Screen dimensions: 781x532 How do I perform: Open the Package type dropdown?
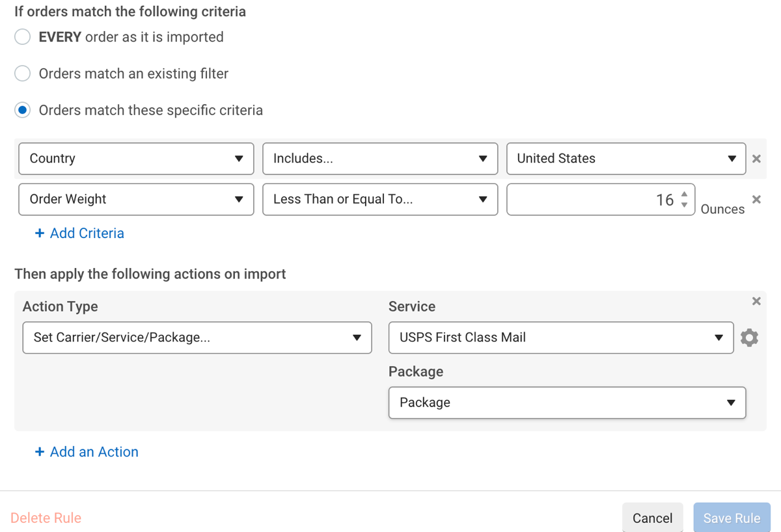tap(568, 403)
